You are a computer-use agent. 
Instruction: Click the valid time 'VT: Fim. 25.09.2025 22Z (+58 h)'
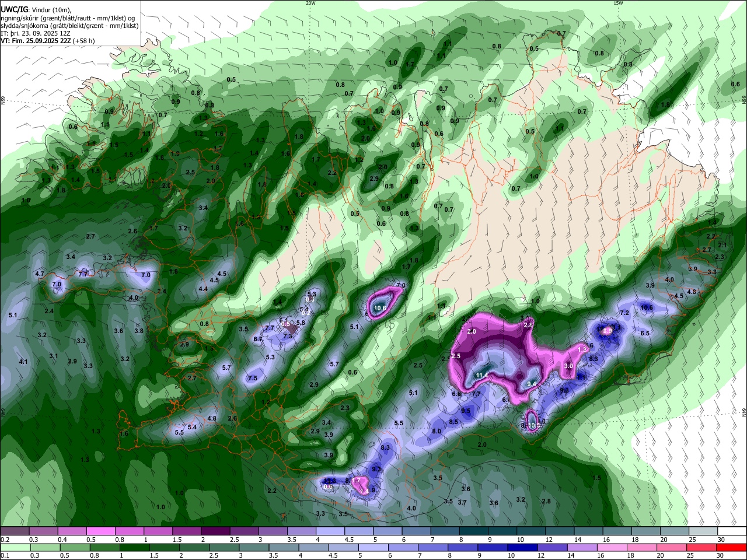[48, 41]
